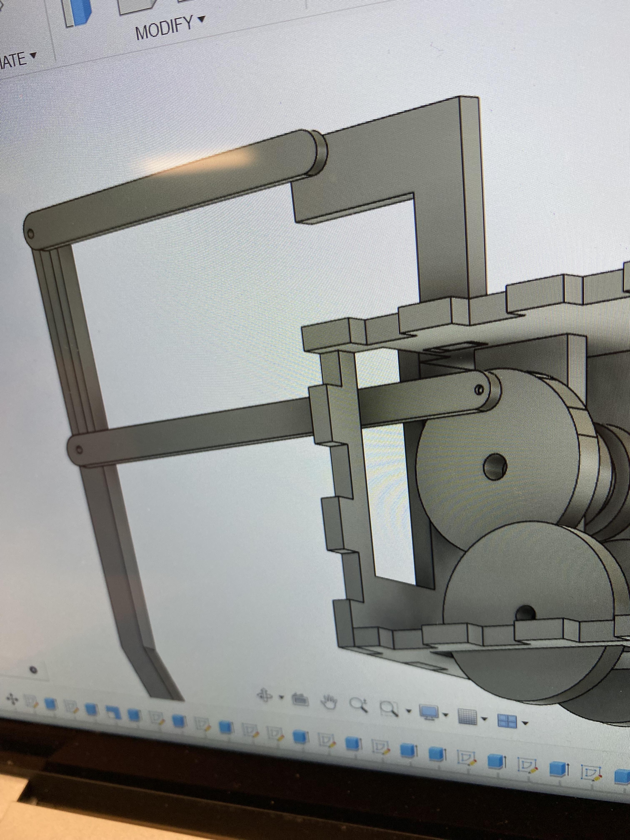Select the cylindrical top arm

tap(175, 190)
